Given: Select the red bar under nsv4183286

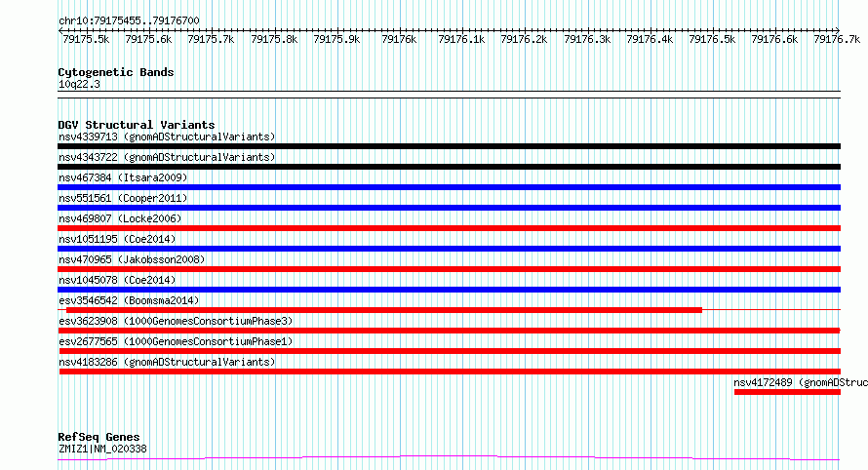Looking at the screenshot, I should coord(450,372).
